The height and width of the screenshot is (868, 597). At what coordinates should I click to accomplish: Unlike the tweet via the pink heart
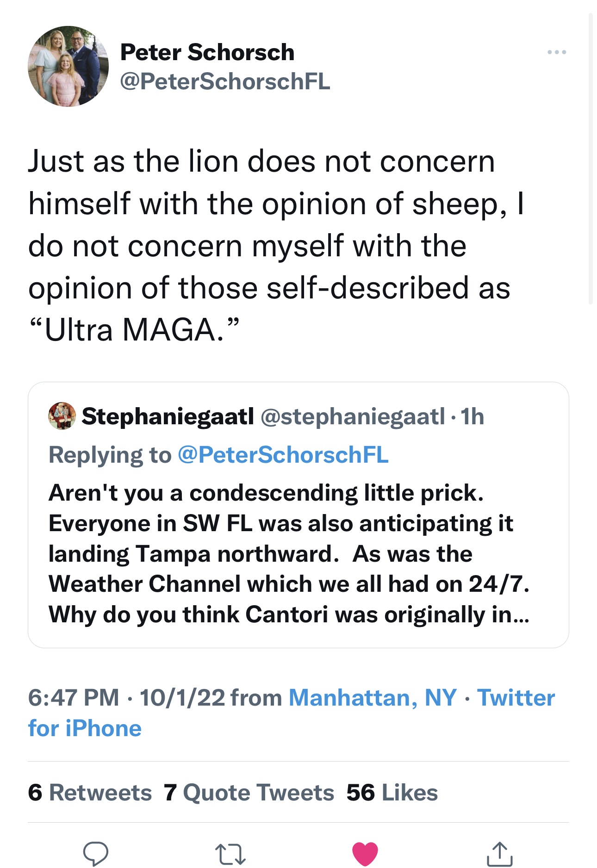point(365,854)
